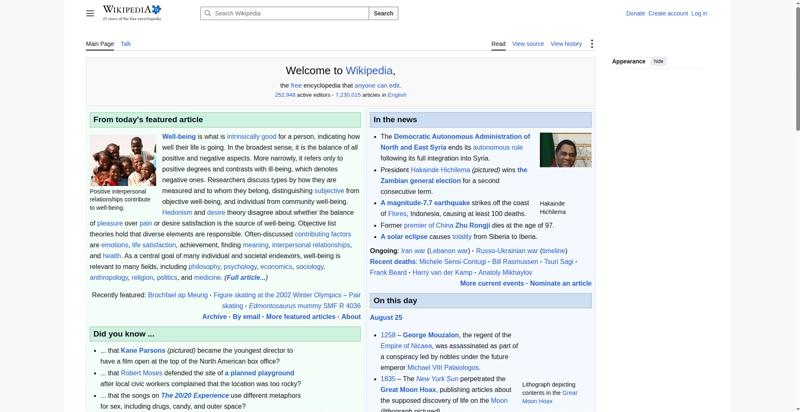Open the Russo-Ukrainian war link
Viewport: 800px width, 412px height.
[x=507, y=250]
